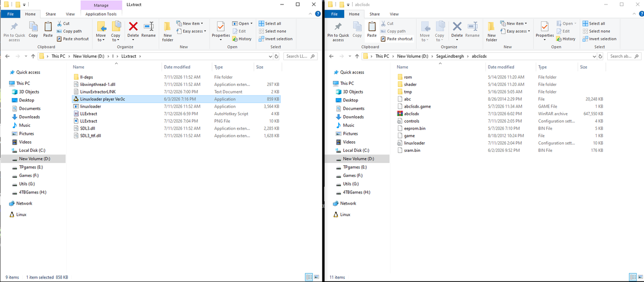Image resolution: width=644 pixels, height=282 pixels.
Task: Open New item dropdown in abclisdx window
Action: click(x=513, y=24)
